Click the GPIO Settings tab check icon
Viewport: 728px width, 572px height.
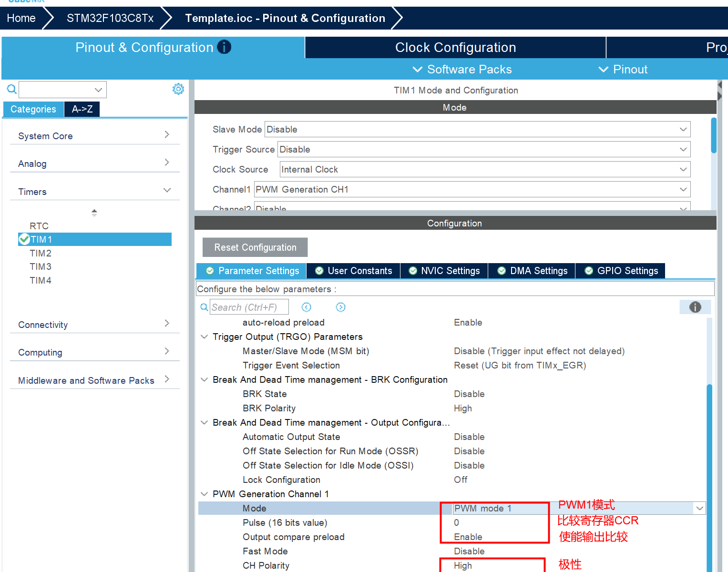[x=589, y=271]
